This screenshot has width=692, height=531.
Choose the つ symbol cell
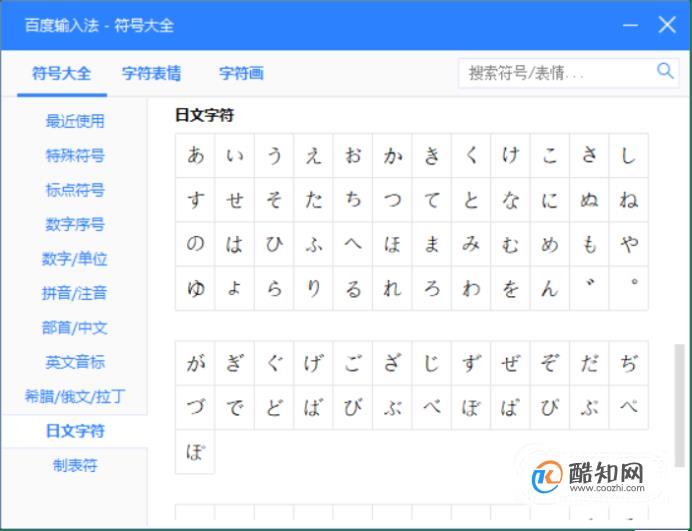tap(392, 200)
